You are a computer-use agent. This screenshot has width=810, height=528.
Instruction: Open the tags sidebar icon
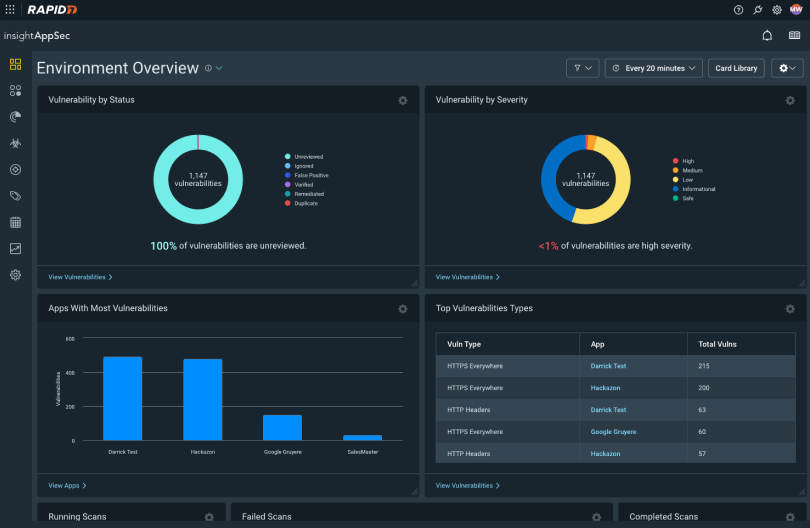(x=15, y=196)
